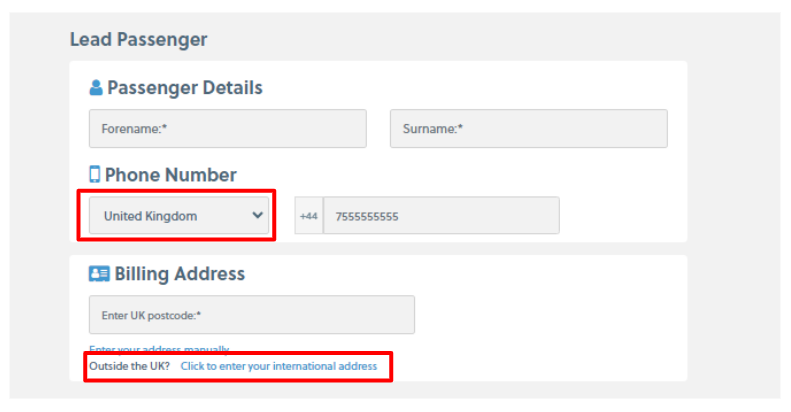This screenshot has width=791, height=412.
Task: Click to enter your international address link
Action: 279,367
